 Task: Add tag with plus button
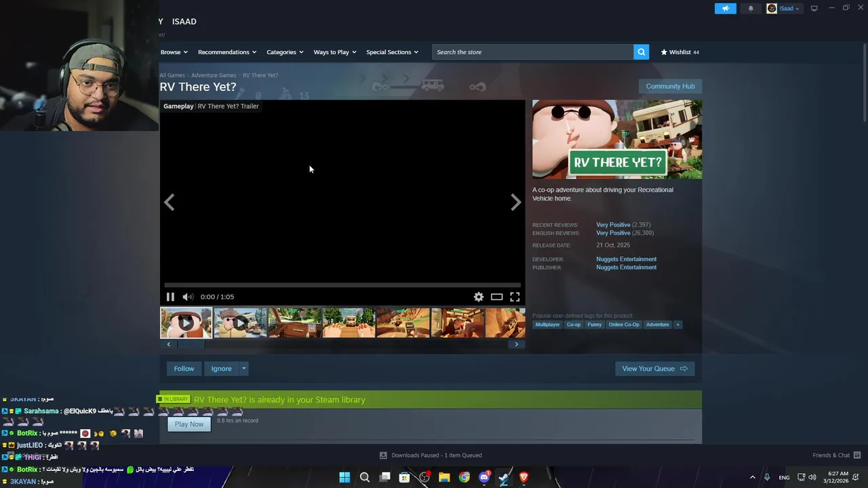[x=677, y=325]
